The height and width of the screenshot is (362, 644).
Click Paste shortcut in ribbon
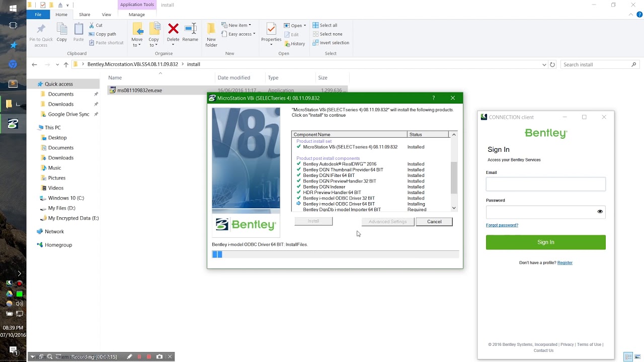point(106,43)
